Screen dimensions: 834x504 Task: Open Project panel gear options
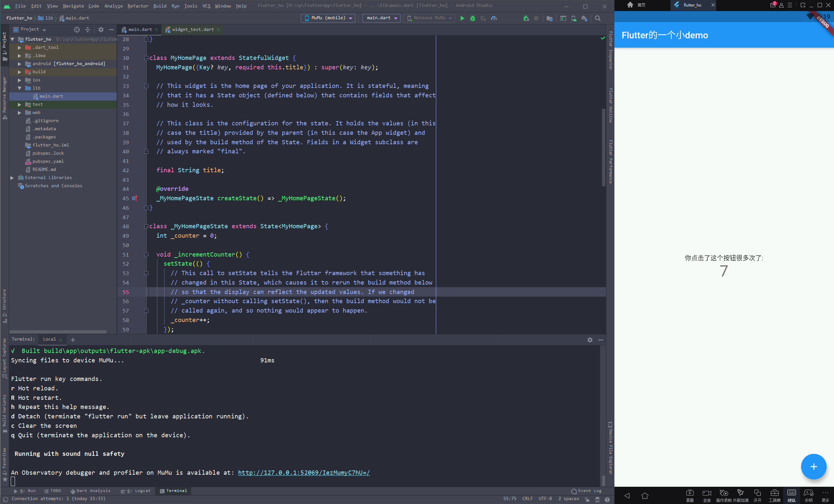coord(101,29)
